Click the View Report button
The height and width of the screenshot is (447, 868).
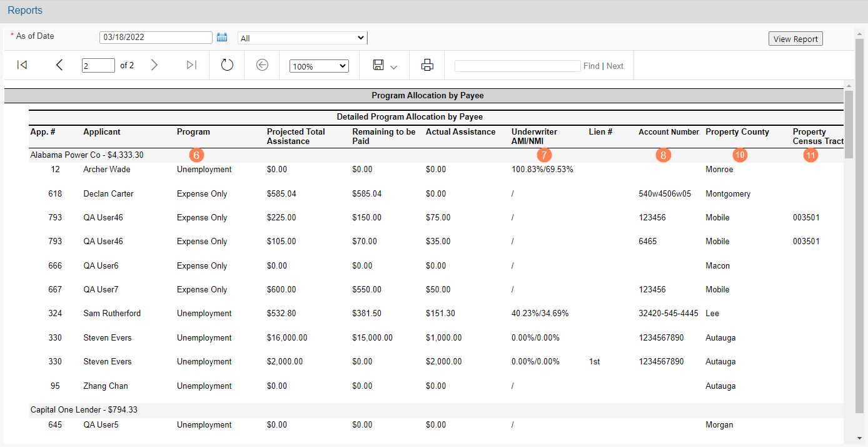795,39
